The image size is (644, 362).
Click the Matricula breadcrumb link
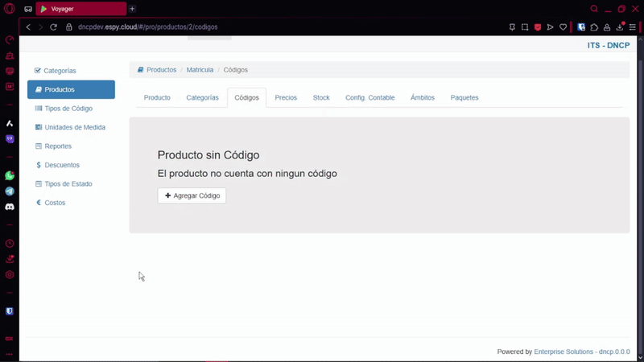(x=200, y=70)
